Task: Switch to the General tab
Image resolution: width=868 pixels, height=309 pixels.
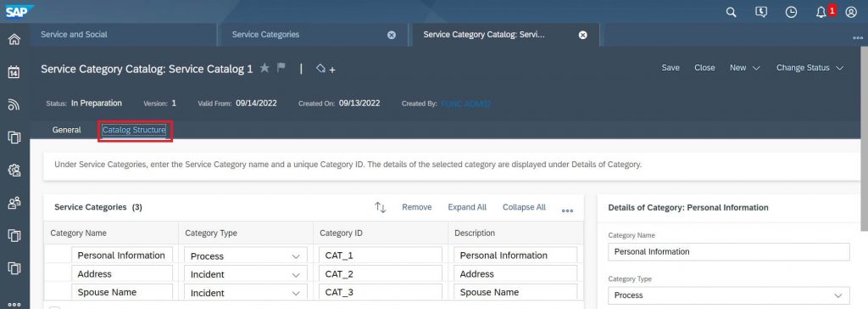Action: pos(66,130)
